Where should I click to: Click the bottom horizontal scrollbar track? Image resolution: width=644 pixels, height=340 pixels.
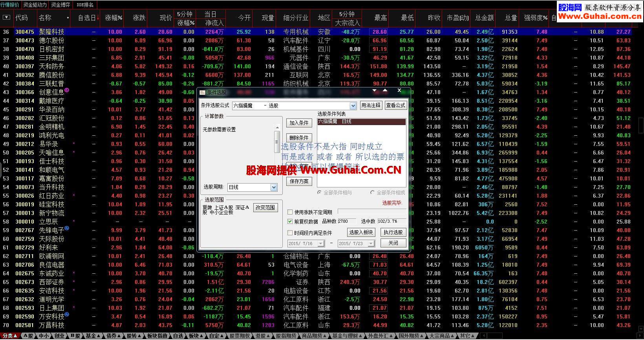(x=495, y=336)
